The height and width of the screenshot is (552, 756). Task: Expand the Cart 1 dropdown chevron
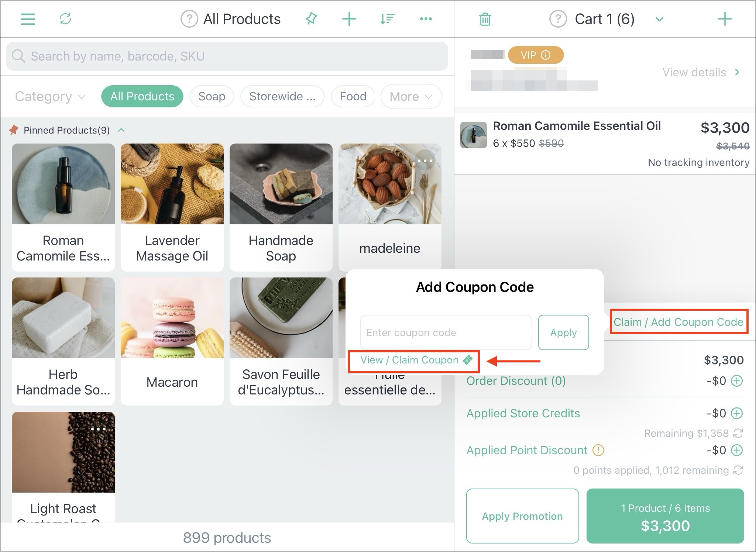tap(659, 19)
